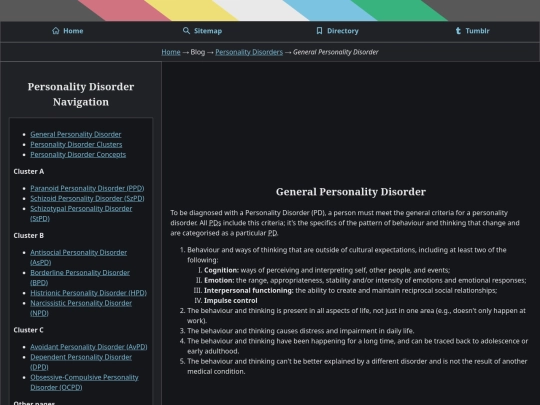Click the 'General Personality Disorder' article heading
The width and height of the screenshot is (540, 405).
351,192
